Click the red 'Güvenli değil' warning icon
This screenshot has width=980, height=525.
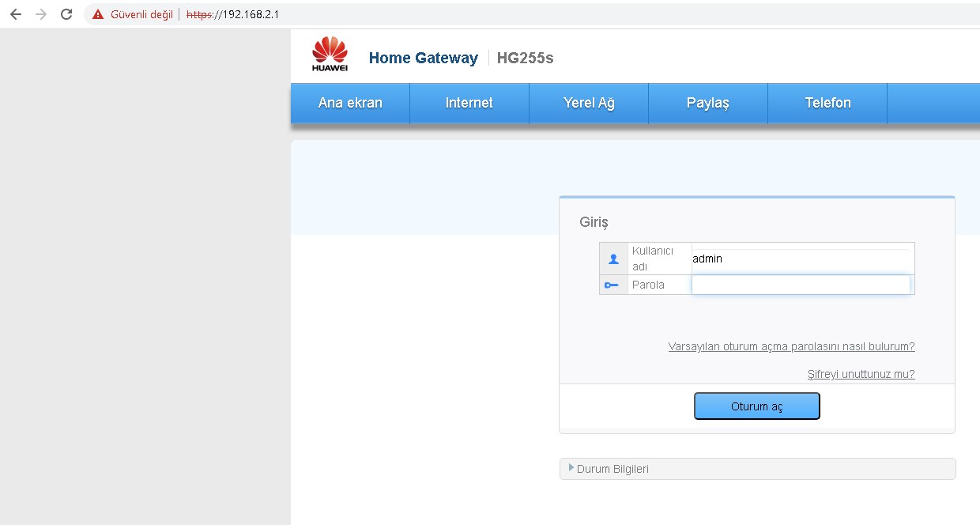pyautogui.click(x=98, y=14)
